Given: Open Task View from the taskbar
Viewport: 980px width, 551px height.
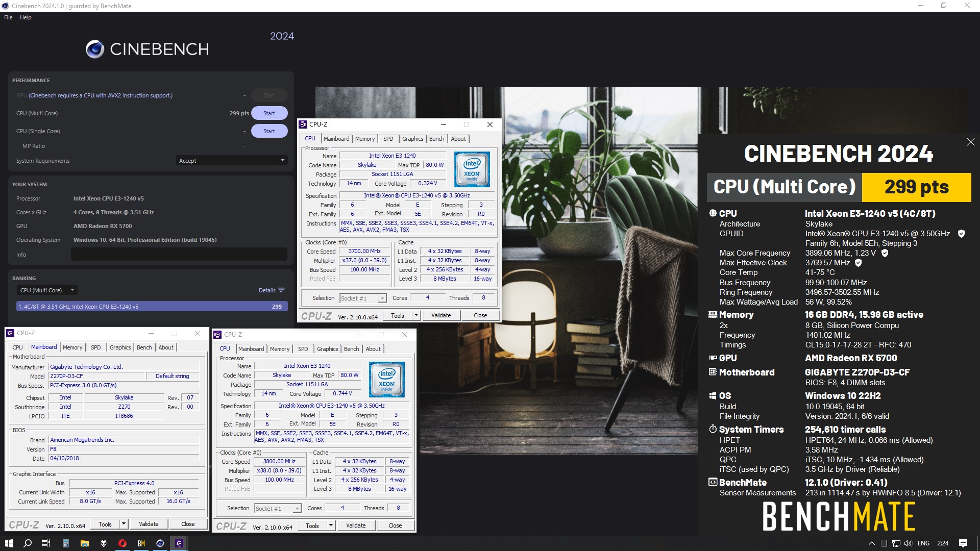Looking at the screenshot, I should tap(46, 543).
